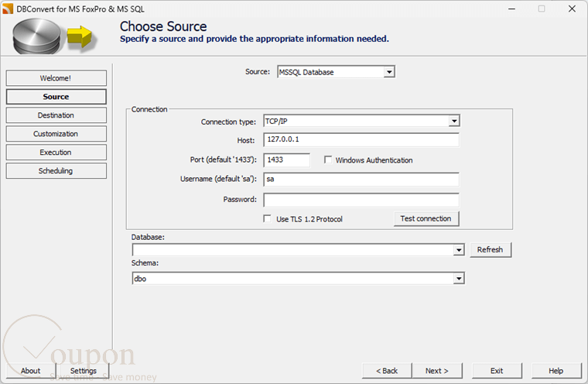Open the Source type dropdown
This screenshot has width=588, height=384.
(x=389, y=72)
